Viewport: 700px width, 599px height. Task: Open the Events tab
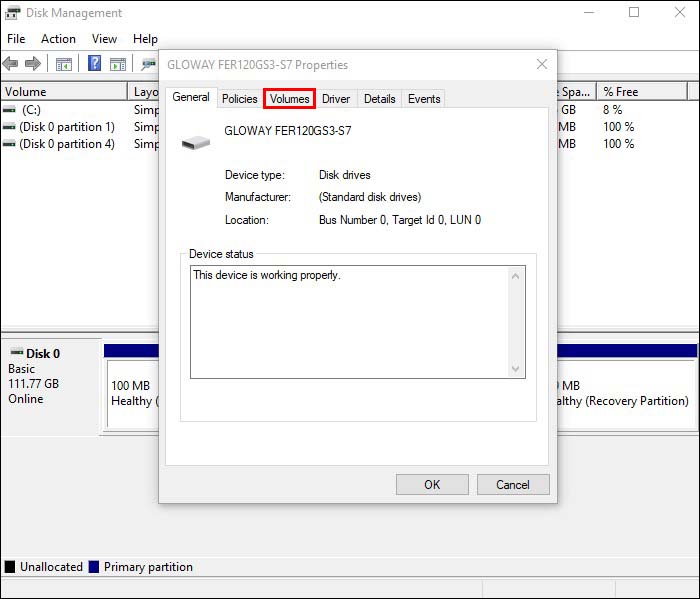[424, 99]
